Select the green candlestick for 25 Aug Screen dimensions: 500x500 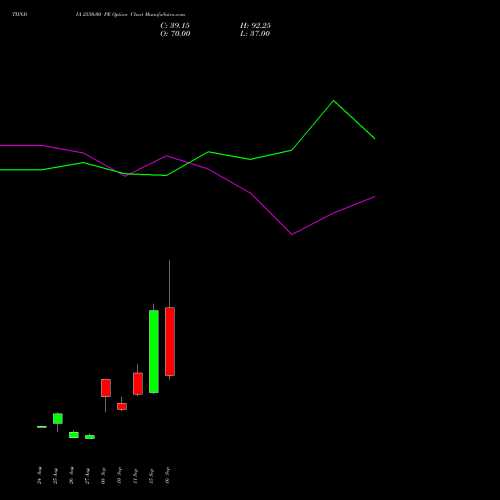coord(58,418)
